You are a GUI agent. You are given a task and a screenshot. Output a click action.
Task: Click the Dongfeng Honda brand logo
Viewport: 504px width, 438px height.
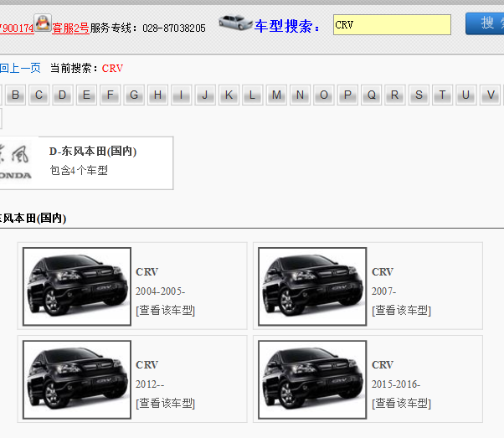coord(16,162)
